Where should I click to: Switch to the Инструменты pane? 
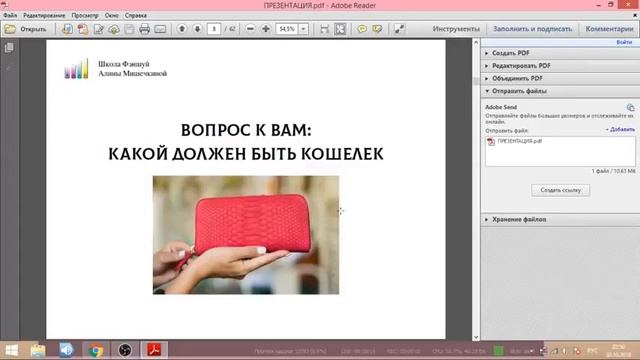click(x=456, y=29)
